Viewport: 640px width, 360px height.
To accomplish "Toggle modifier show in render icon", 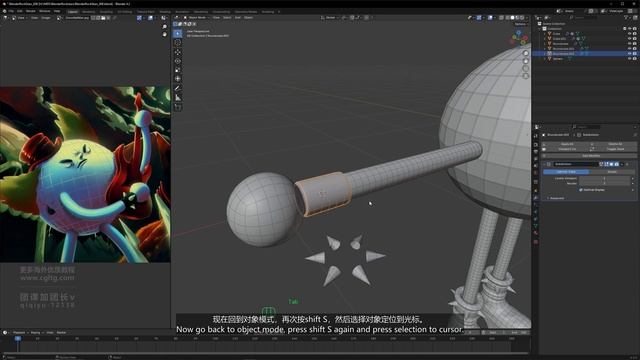I will click(x=616, y=164).
